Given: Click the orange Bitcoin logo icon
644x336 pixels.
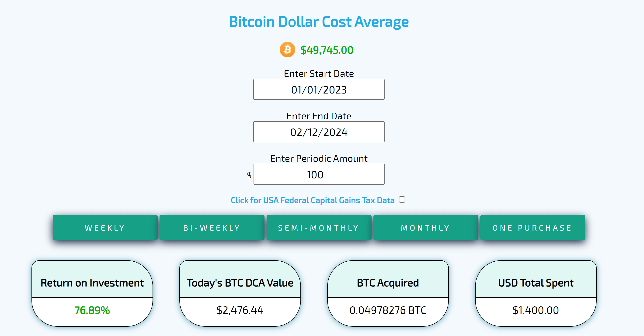Looking at the screenshot, I should click(287, 50).
